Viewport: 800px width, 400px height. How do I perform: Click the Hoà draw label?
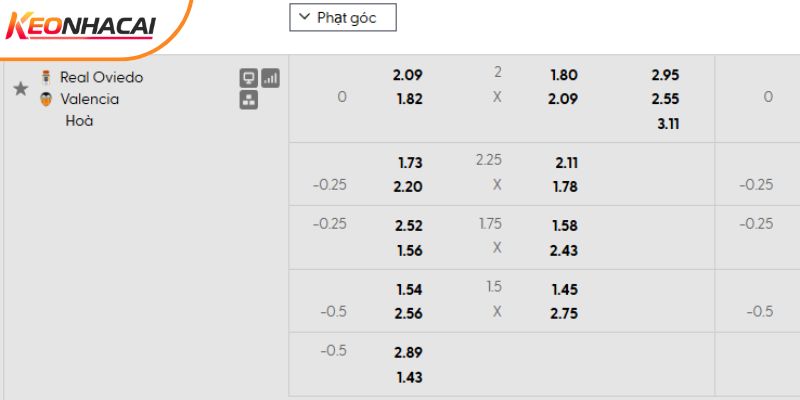[79, 121]
